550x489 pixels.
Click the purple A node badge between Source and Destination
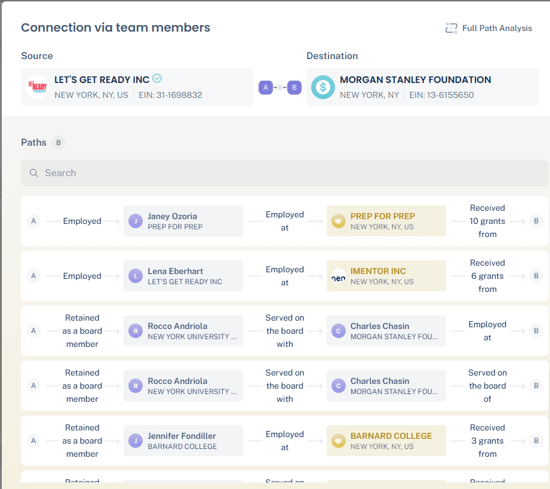pos(266,87)
